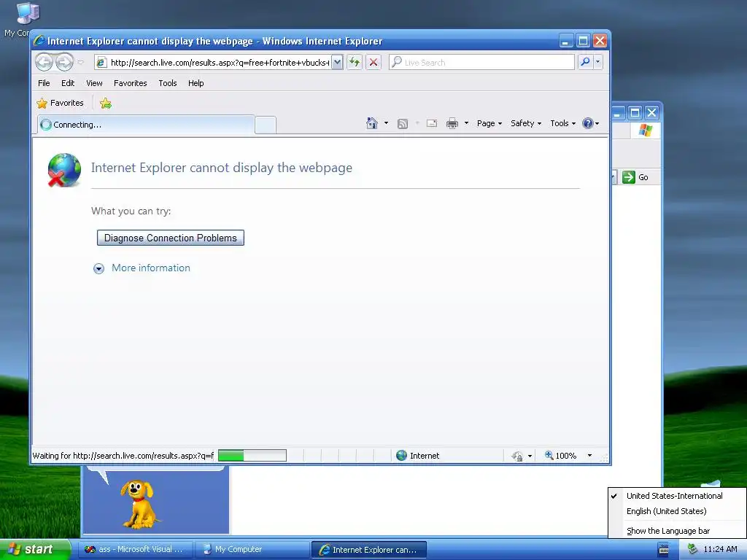Open the Favorites center star button

coord(60,104)
